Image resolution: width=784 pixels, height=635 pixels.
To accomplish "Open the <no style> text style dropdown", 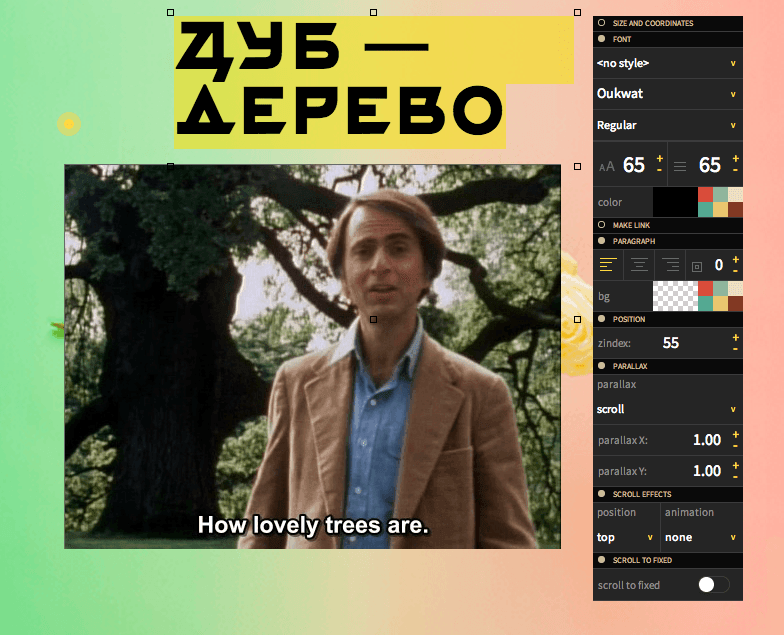I will [668, 63].
